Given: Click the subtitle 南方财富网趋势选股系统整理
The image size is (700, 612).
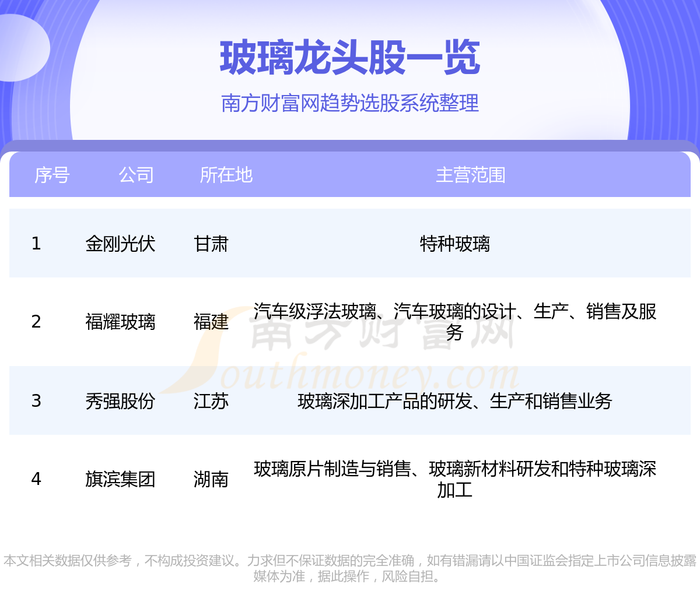Looking at the screenshot, I should [350, 103].
